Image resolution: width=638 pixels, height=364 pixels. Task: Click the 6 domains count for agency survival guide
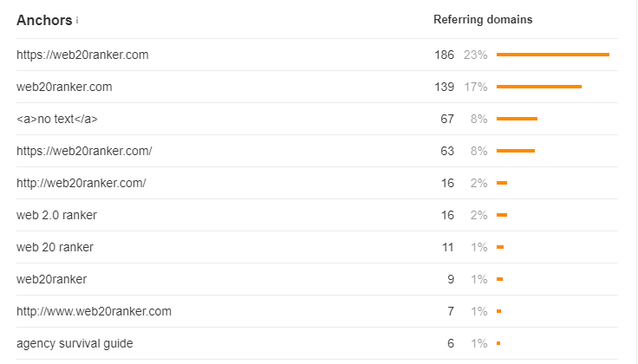(x=451, y=343)
